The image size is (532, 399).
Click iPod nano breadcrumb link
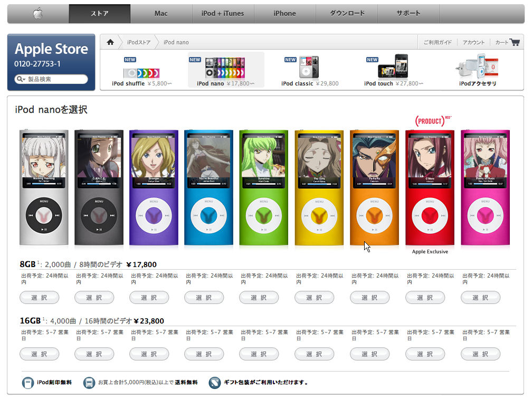[x=176, y=42]
